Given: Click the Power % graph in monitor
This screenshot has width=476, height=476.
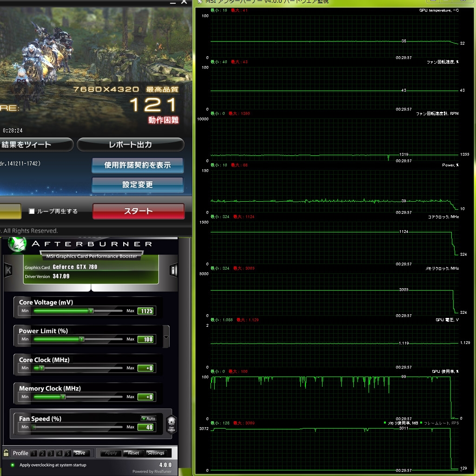Looking at the screenshot, I should [x=334, y=191].
